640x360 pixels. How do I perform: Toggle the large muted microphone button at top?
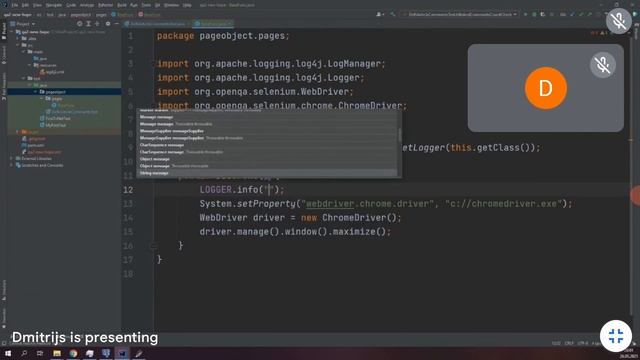pyautogui.click(x=619, y=21)
